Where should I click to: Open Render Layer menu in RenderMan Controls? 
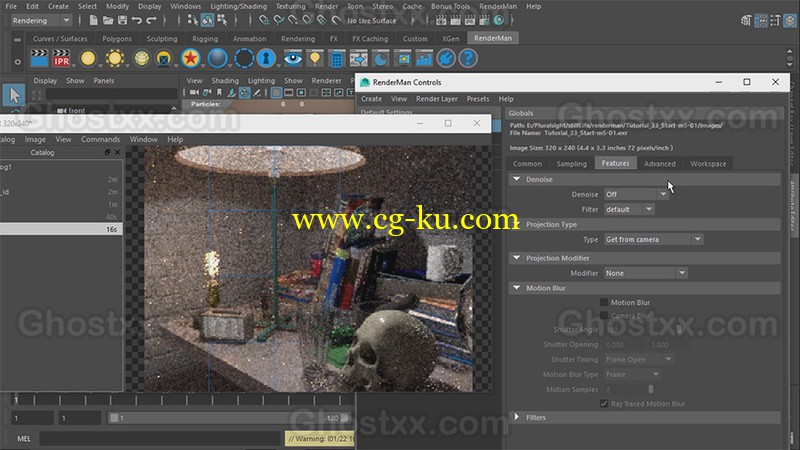[437, 99]
